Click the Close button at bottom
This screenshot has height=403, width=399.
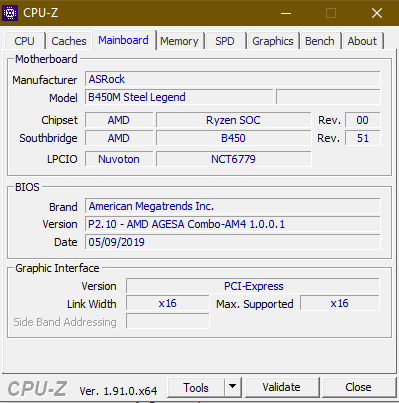pyautogui.click(x=358, y=387)
